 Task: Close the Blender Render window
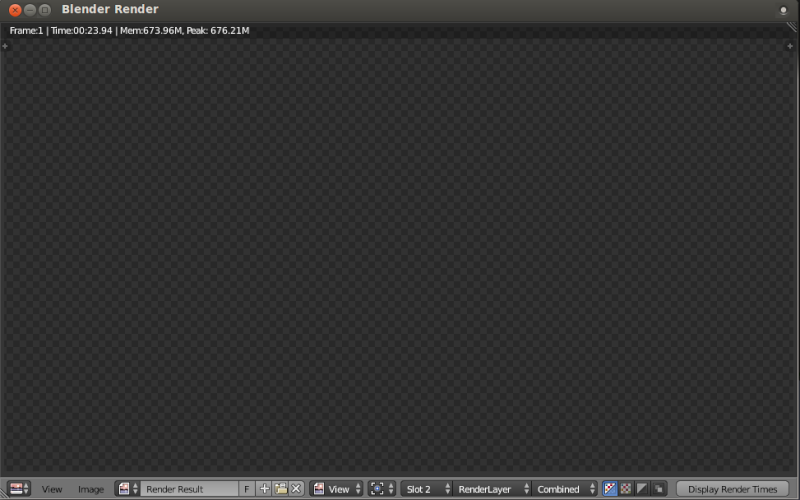coord(15,10)
